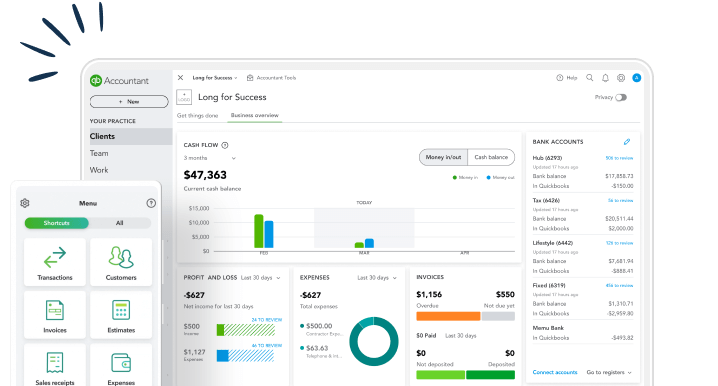Open the notifications bell

tap(605, 78)
